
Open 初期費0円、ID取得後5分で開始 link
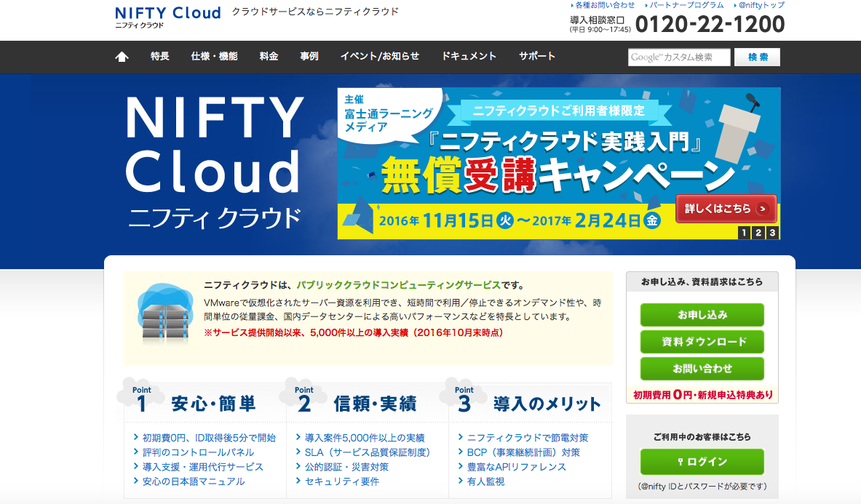(x=209, y=438)
